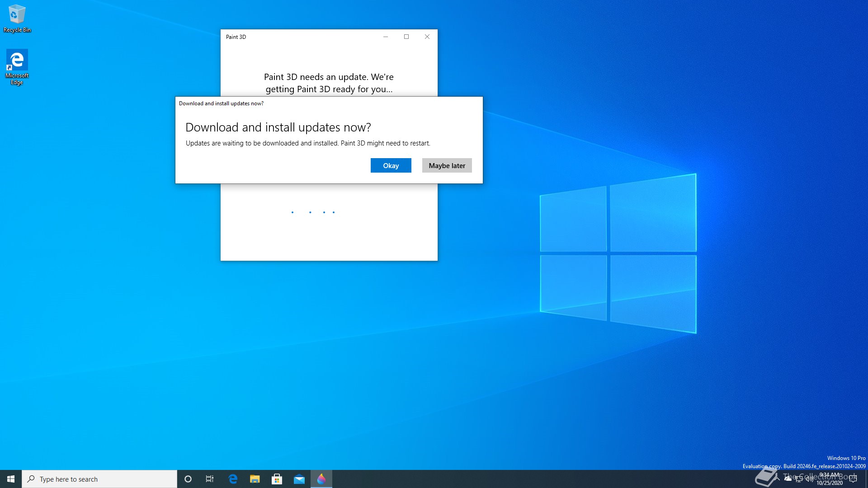Click the 'Updates are waiting to be downloaded' text

(x=308, y=143)
